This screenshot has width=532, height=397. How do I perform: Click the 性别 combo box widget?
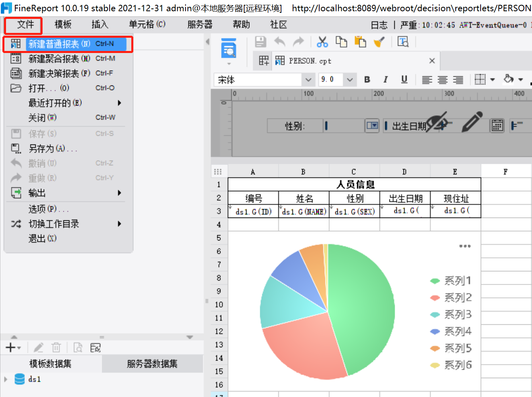pos(351,126)
